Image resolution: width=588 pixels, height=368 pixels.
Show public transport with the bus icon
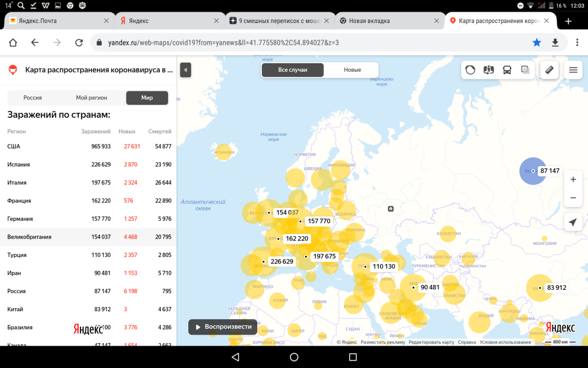[x=507, y=70]
